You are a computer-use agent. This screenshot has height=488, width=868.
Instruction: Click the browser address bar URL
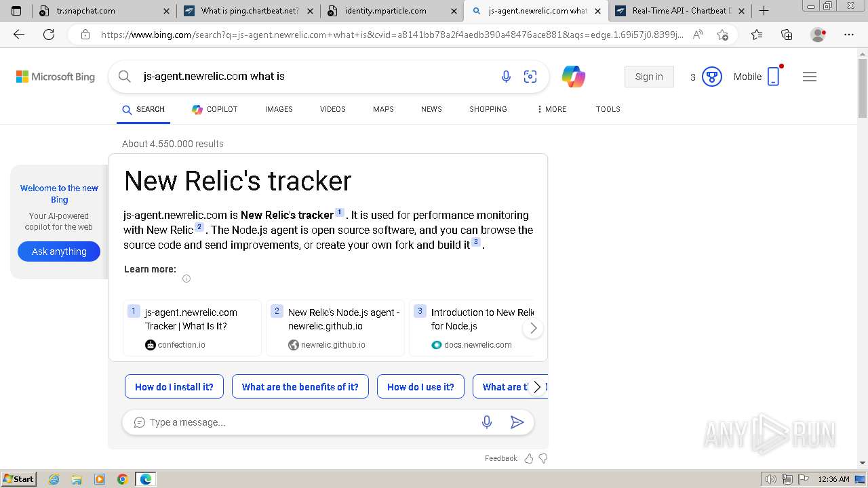point(392,35)
